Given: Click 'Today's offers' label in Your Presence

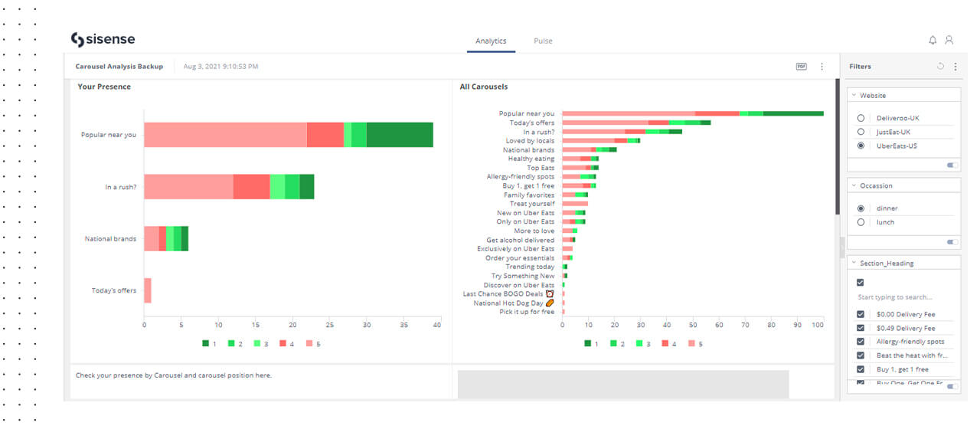Looking at the screenshot, I should point(114,290).
